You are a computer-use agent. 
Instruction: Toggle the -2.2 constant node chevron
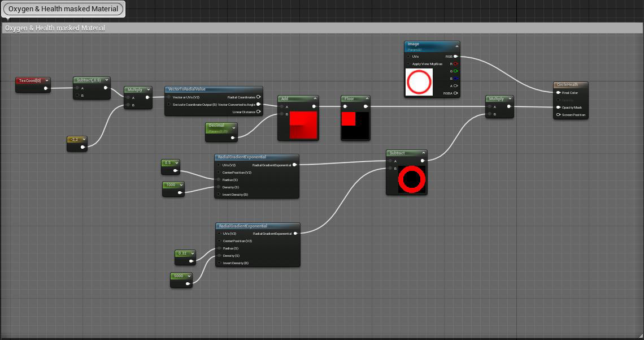point(84,139)
